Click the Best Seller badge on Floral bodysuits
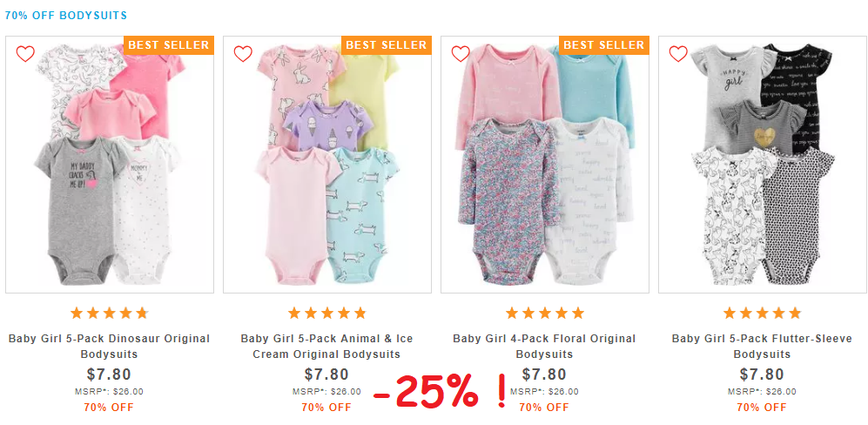Screen dimensions: 868x425 604,45
